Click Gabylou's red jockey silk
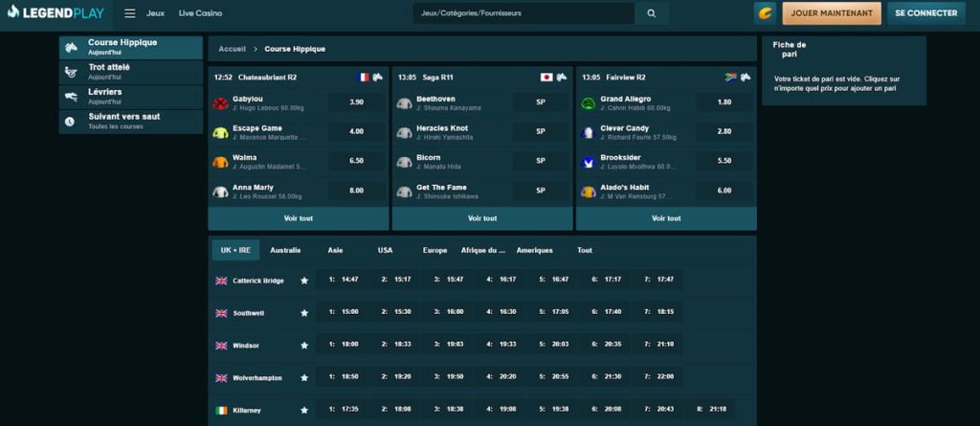This screenshot has width=980, height=426. coord(220,103)
